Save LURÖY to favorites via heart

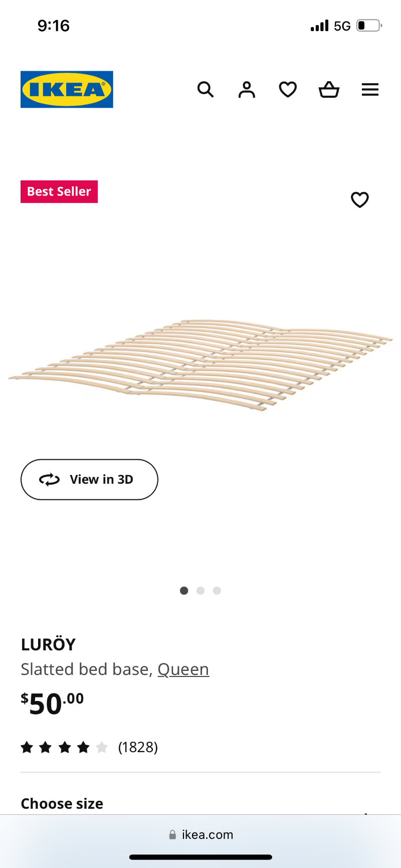pyautogui.click(x=360, y=200)
